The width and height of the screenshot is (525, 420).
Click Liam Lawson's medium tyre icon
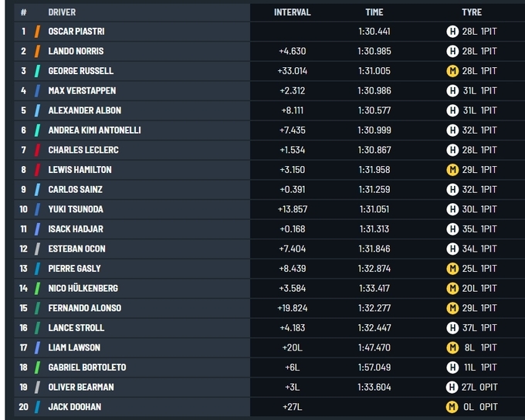[452, 348]
